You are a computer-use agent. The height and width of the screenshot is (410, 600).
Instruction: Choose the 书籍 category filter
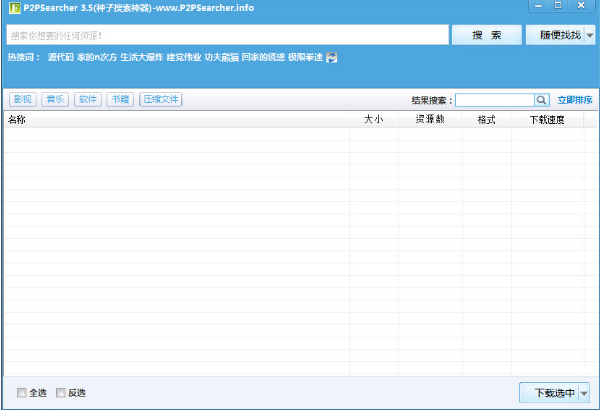point(120,100)
